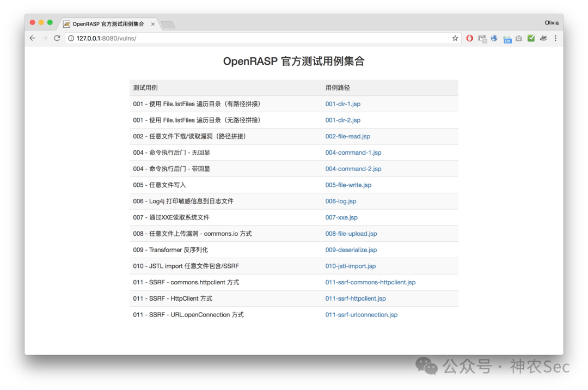Open the 001-dir-2.jsp link
The height and width of the screenshot is (390, 588).
(x=343, y=120)
